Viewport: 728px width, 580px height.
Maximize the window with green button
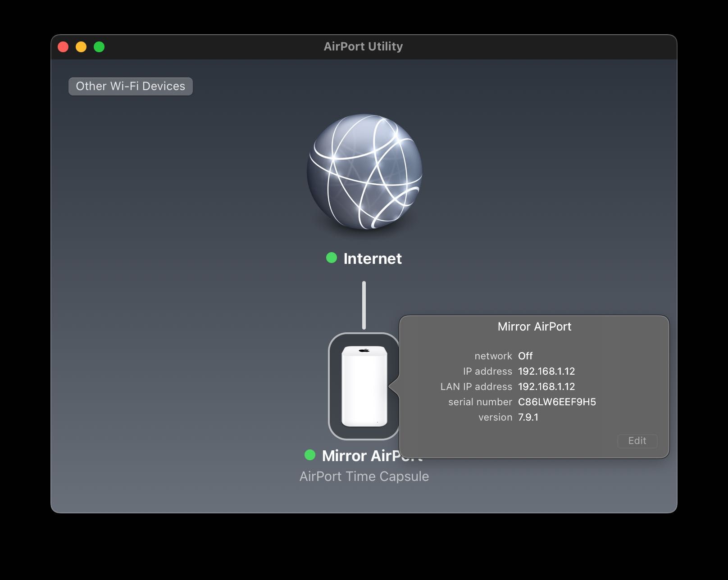[x=99, y=47]
